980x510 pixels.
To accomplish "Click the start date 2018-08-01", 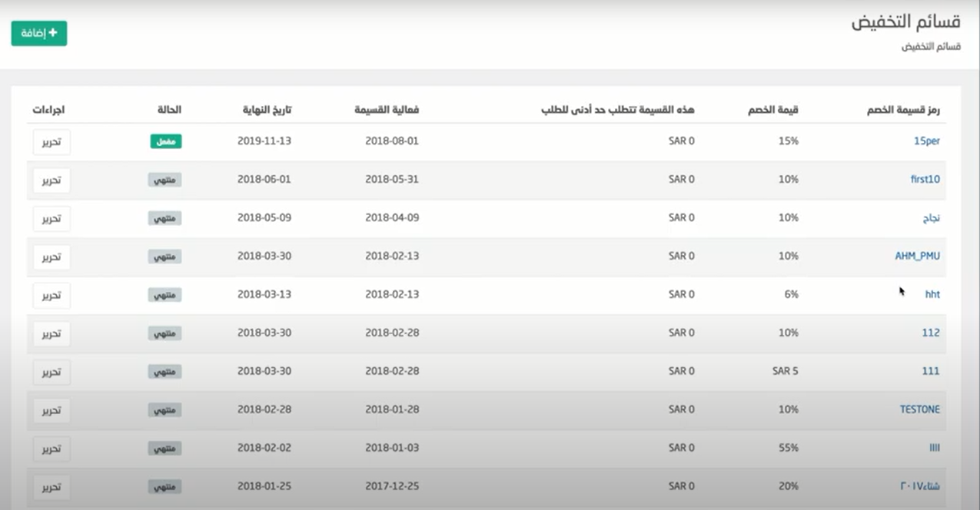I will pos(392,141).
